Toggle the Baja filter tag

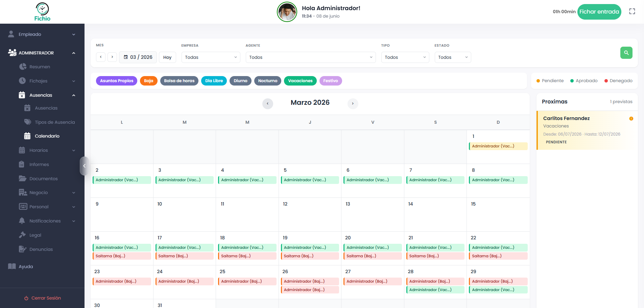click(149, 81)
